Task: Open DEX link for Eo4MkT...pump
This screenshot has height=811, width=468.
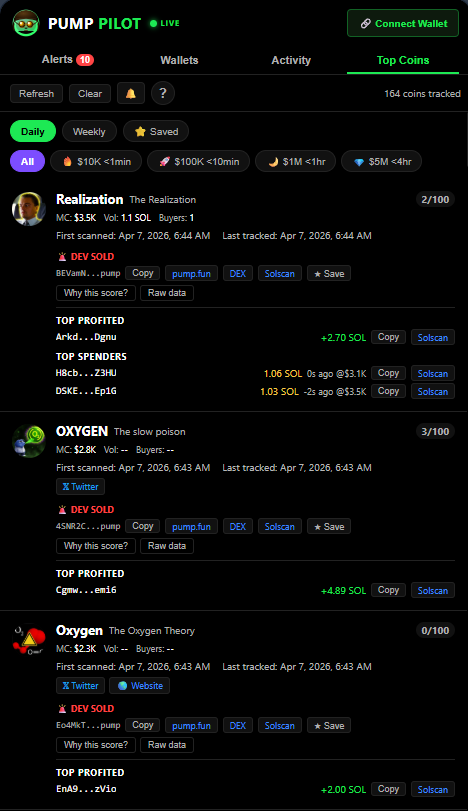Action: click(238, 725)
